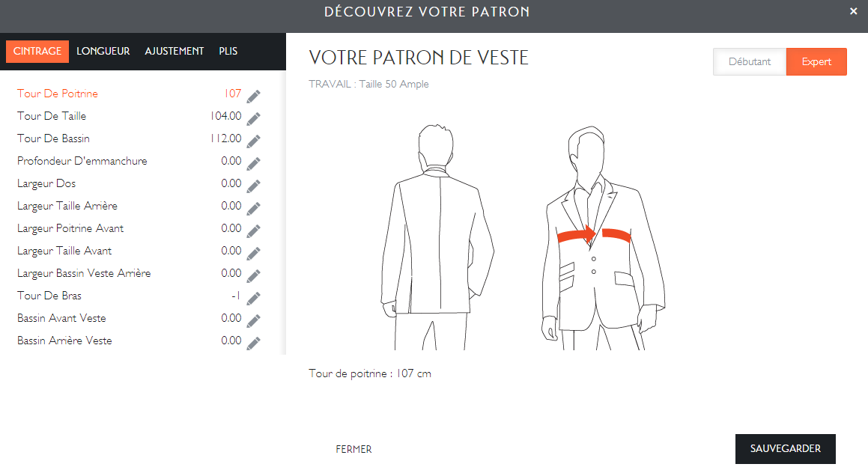
Task: Edit the Tour De Taille measurement
Action: click(x=253, y=118)
